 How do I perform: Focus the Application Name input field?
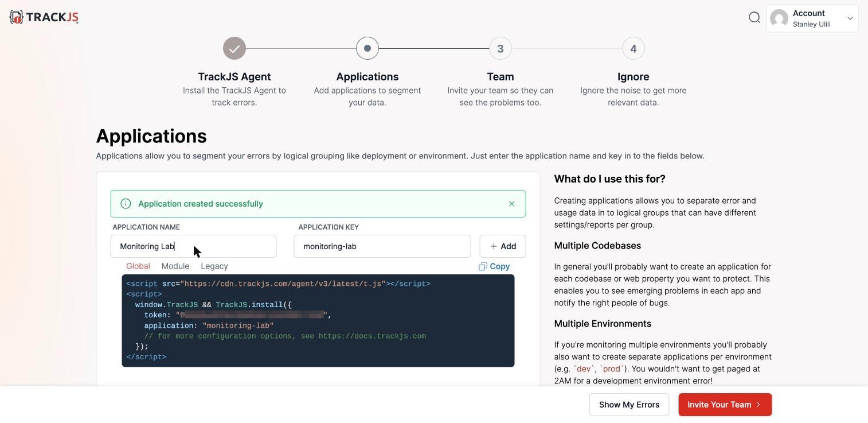(x=194, y=246)
